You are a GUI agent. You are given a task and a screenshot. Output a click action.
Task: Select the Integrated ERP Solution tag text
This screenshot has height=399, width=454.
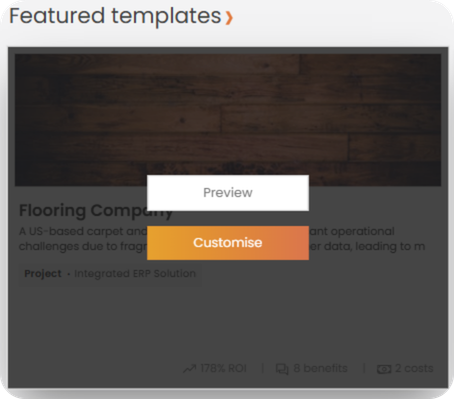tap(135, 274)
